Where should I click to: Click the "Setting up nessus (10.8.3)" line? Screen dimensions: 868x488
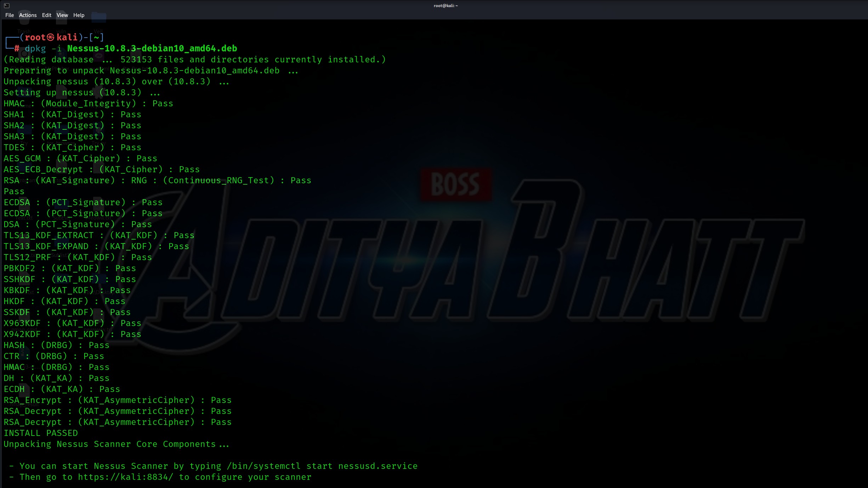point(82,92)
